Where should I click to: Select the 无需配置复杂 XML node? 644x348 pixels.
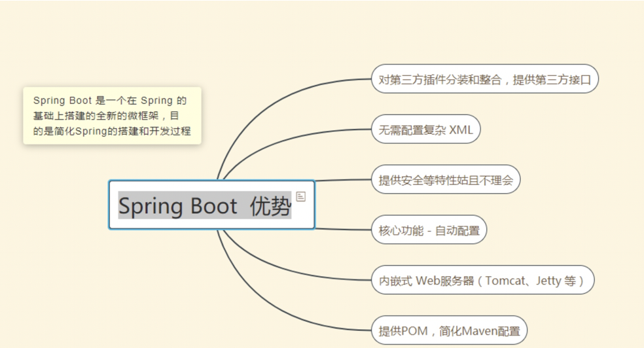click(x=426, y=130)
